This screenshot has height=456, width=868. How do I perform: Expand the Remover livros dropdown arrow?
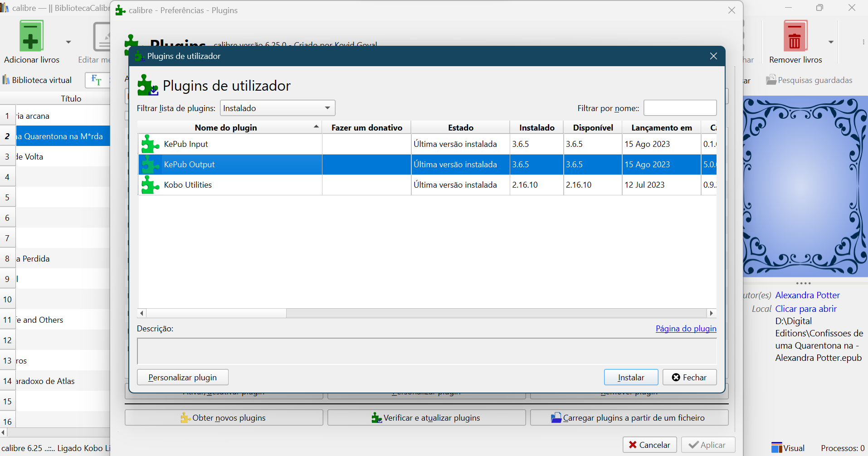831,42
